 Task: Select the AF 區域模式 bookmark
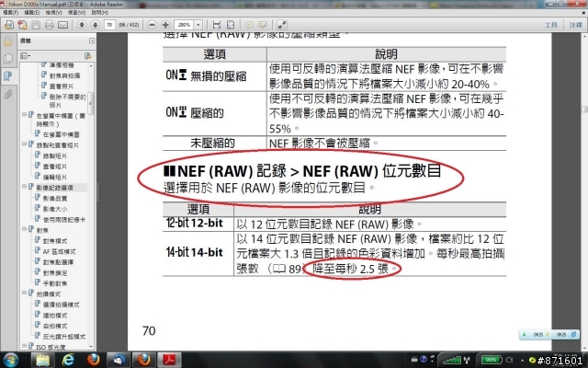pyautogui.click(x=59, y=251)
